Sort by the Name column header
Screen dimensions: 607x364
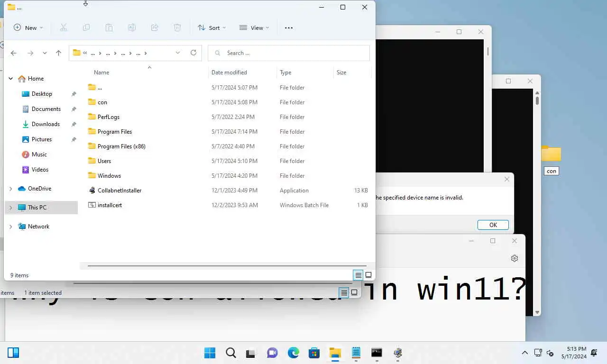click(101, 73)
